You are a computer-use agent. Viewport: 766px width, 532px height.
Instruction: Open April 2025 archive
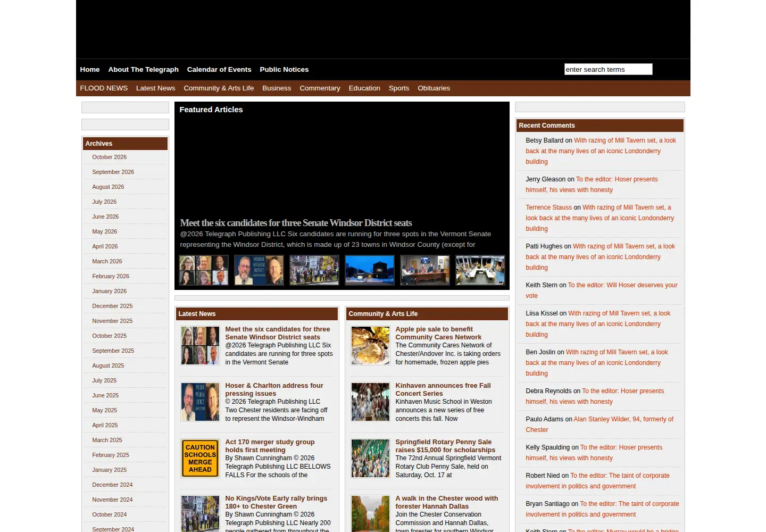105,425
